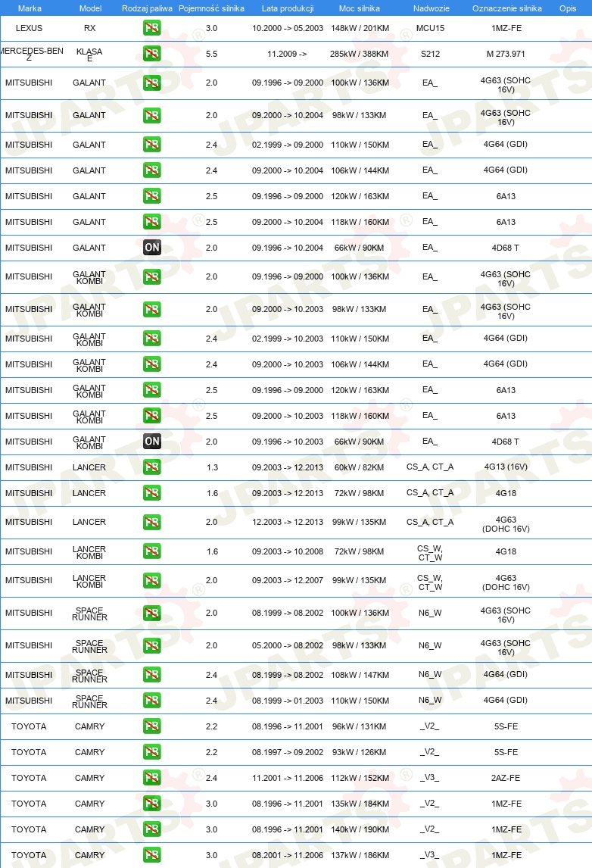Click production years 09.2003 -> 10.2008

[287, 551]
